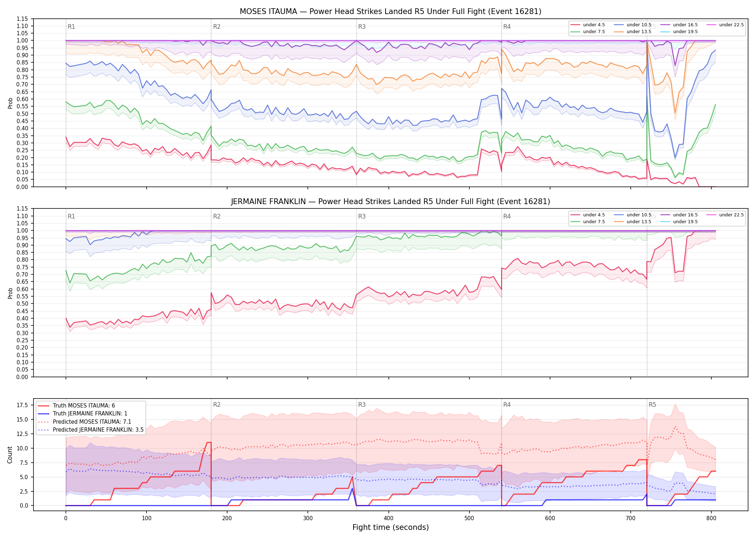Click the '17.5' tick on the Count axis

tap(22, 405)
